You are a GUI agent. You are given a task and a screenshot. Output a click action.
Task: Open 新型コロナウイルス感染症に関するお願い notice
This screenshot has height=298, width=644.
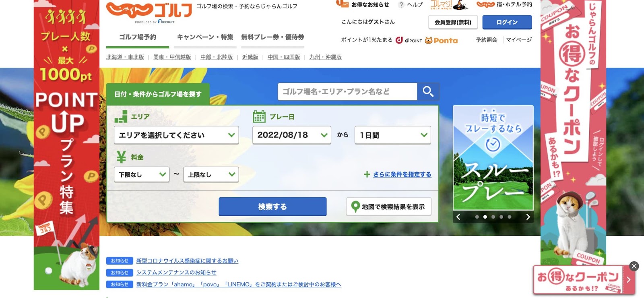click(187, 261)
